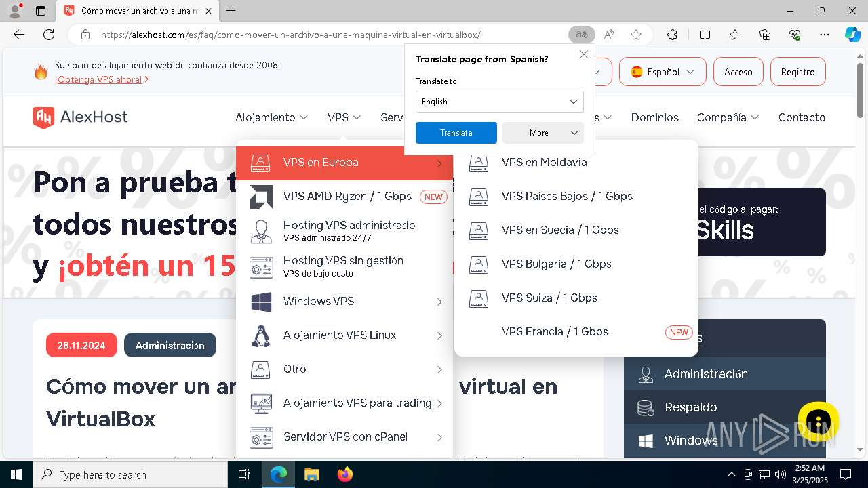Open the Dominios link
The width and height of the screenshot is (868, 488).
point(655,117)
